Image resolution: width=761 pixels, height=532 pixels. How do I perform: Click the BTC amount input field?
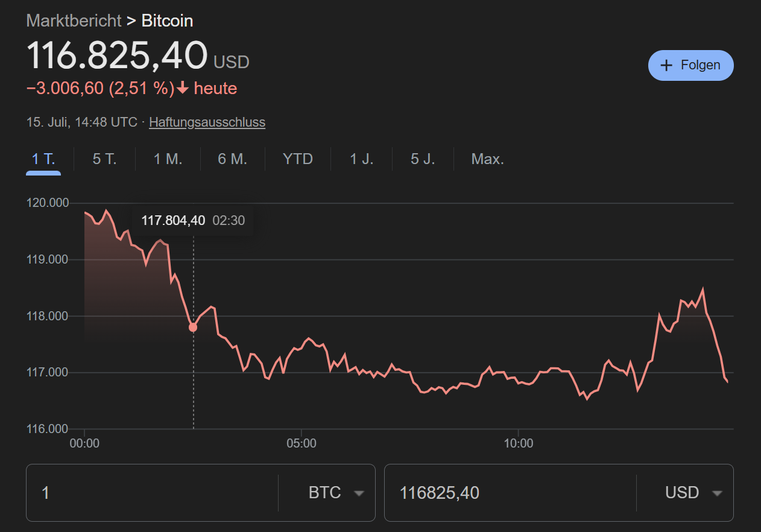point(151,493)
